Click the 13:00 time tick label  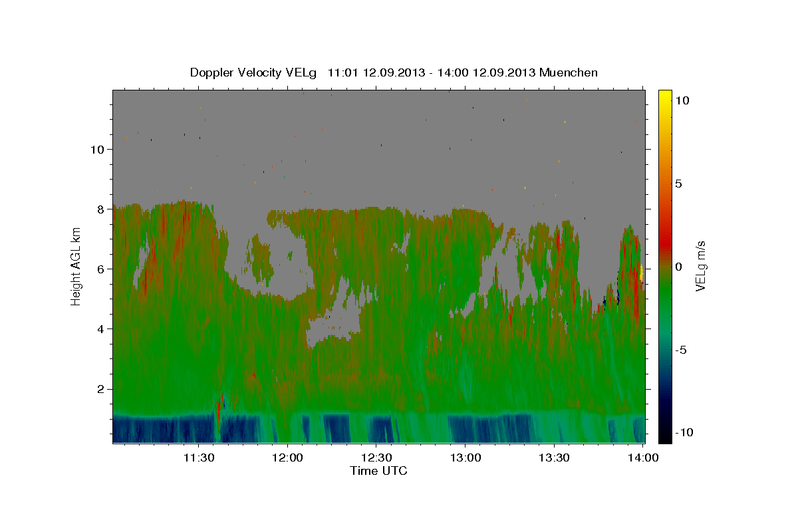tap(465, 458)
